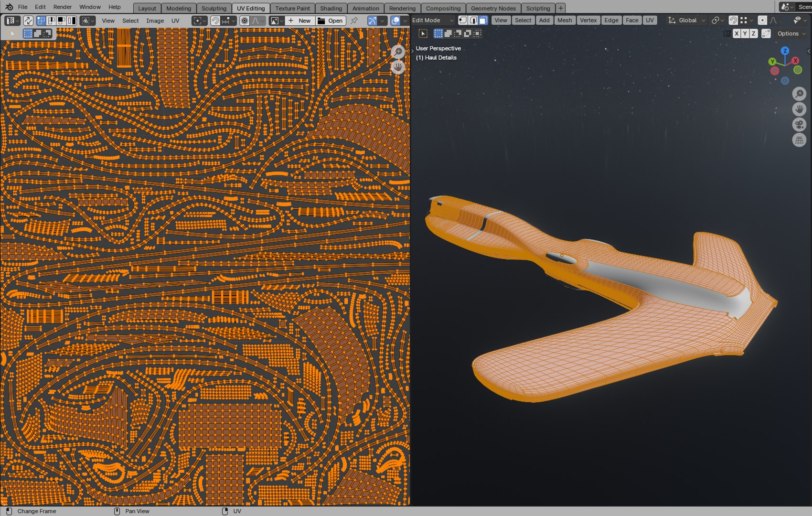Browse linked image dropdown
812x516 pixels.
[277, 21]
